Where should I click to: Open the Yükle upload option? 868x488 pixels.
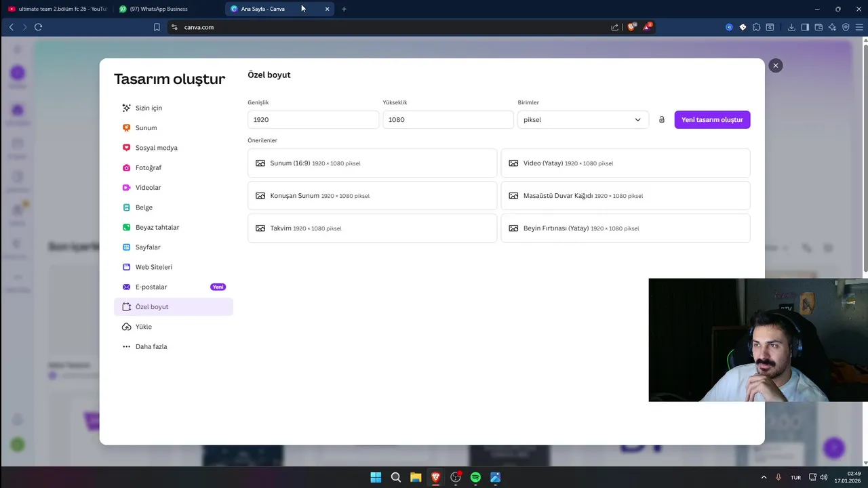click(174, 327)
